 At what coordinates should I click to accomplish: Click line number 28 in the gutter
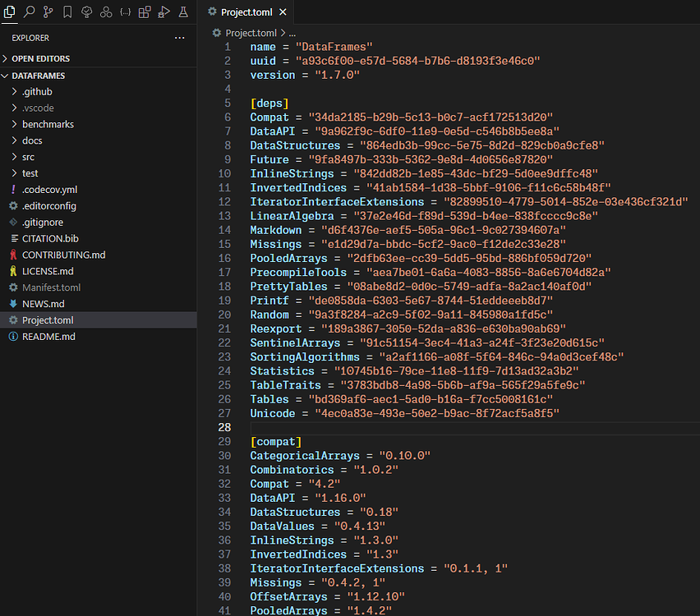223,427
